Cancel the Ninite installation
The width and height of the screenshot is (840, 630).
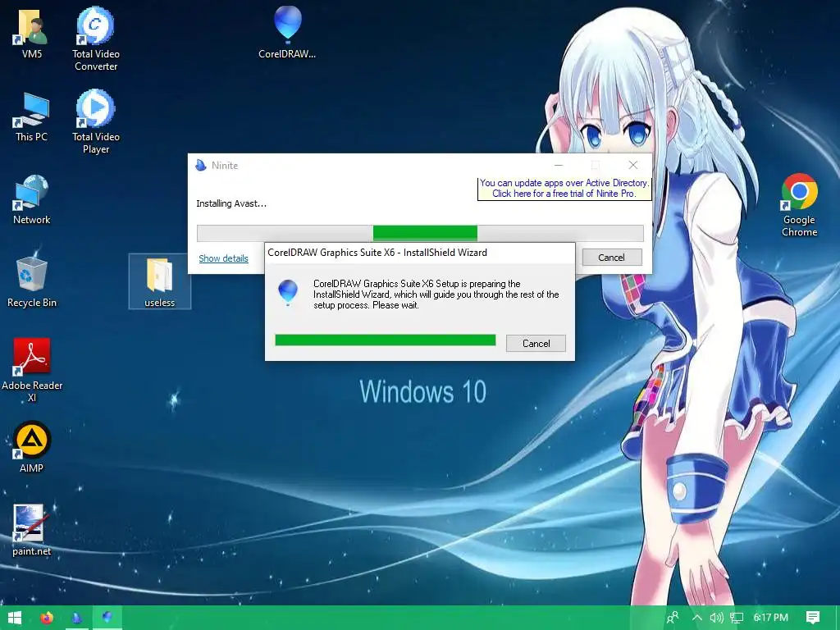(611, 258)
